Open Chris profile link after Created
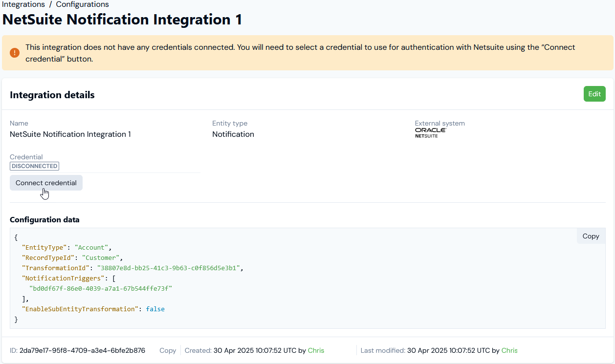This screenshot has height=364, width=615. coord(316,350)
